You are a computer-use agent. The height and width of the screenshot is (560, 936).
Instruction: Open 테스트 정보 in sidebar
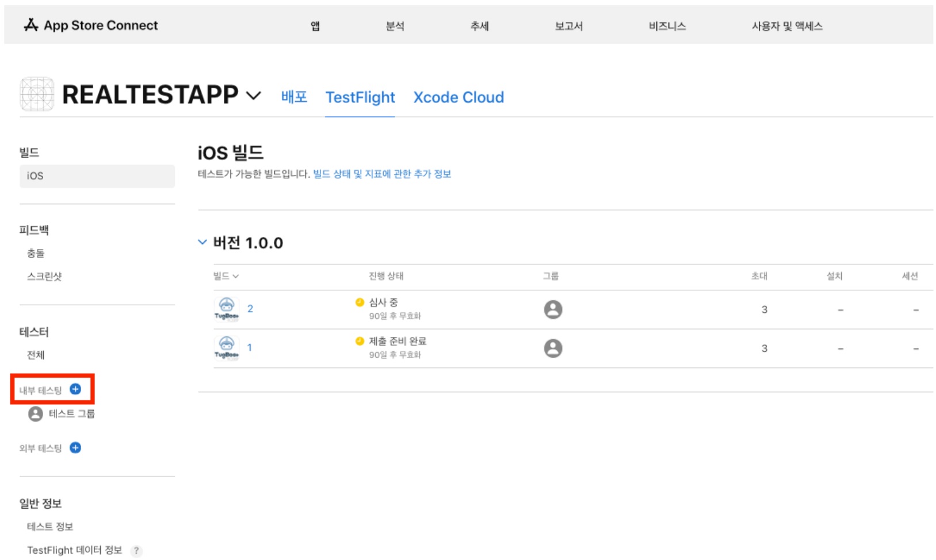pos(50,526)
